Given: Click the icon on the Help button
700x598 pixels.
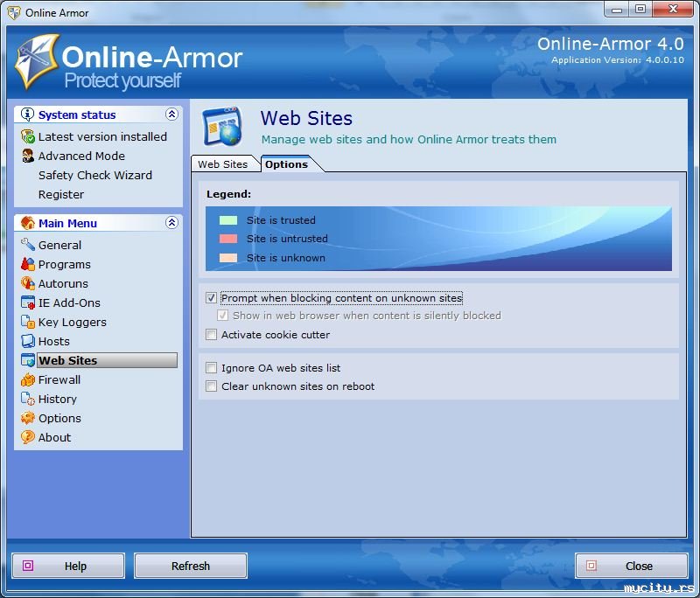Looking at the screenshot, I should (x=28, y=566).
